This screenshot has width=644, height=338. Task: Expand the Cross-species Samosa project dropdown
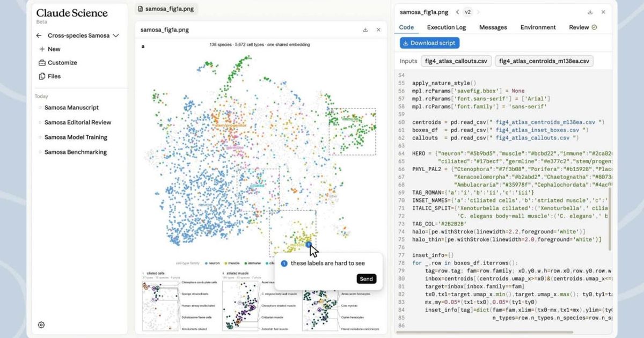click(116, 36)
